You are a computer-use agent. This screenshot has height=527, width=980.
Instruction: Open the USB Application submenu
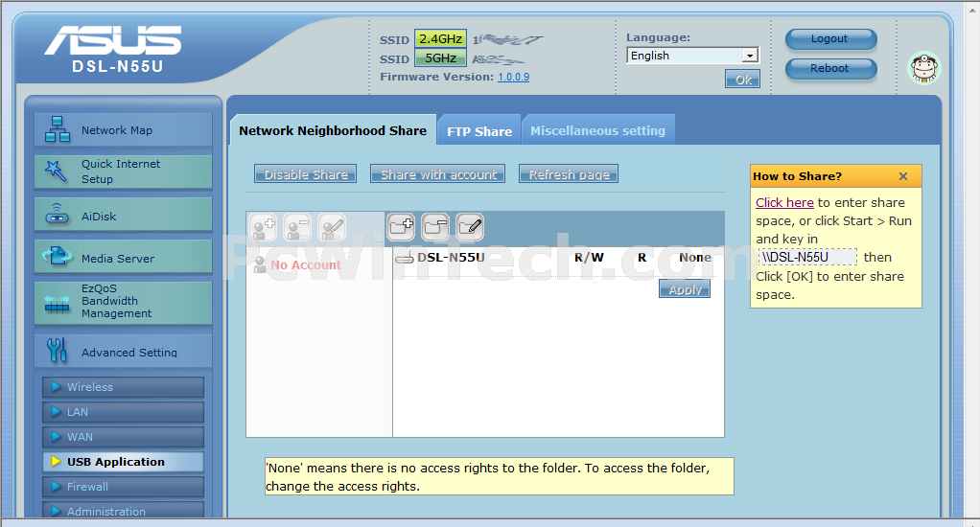pyautogui.click(x=123, y=462)
